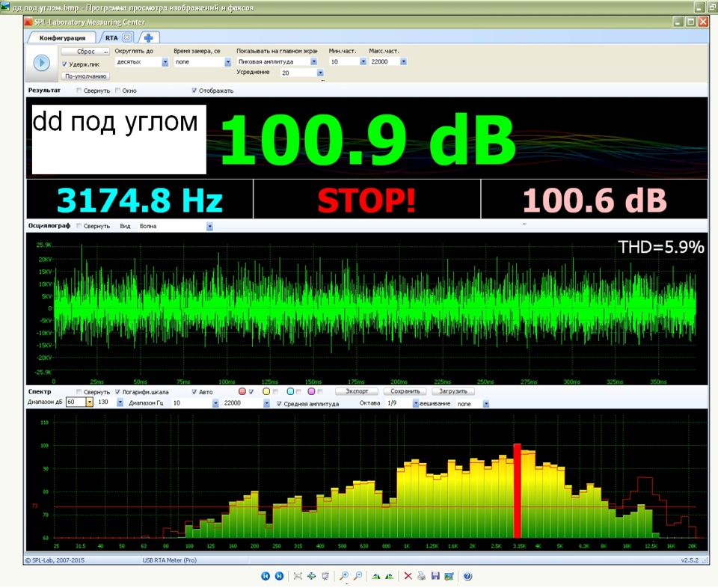Image resolution: width=718 pixels, height=588 pixels.
Task: Click the Загрузить button
Action: pos(453,391)
